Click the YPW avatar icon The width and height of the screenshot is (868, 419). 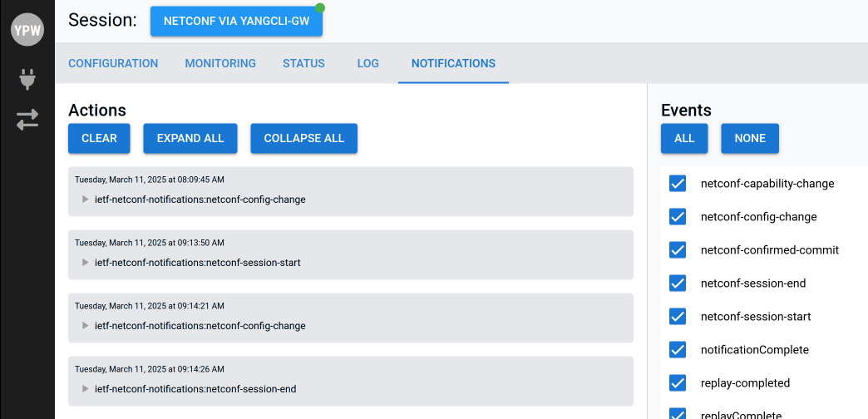pos(27,29)
